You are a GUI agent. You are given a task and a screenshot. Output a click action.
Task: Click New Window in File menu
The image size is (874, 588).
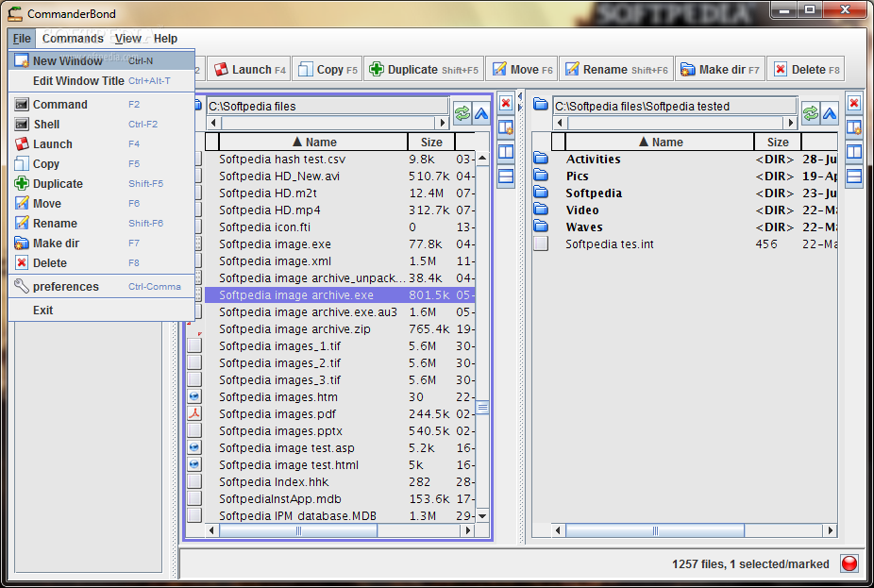101,60
